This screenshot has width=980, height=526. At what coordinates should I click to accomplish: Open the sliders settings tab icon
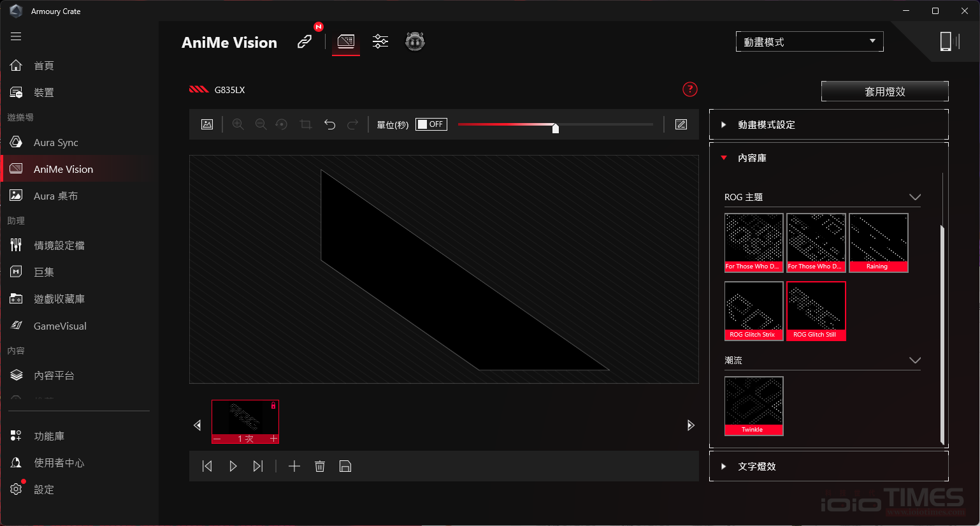click(380, 41)
